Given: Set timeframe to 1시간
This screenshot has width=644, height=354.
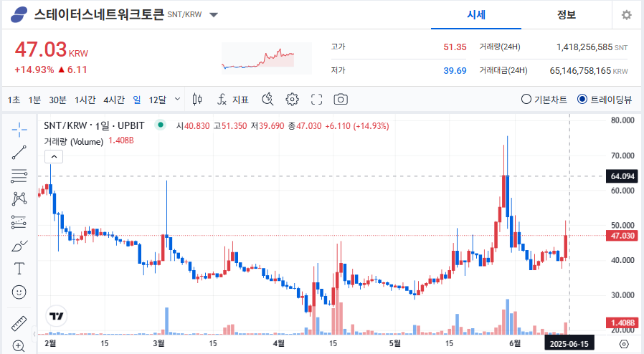Looking at the screenshot, I should pyautogui.click(x=85, y=100).
